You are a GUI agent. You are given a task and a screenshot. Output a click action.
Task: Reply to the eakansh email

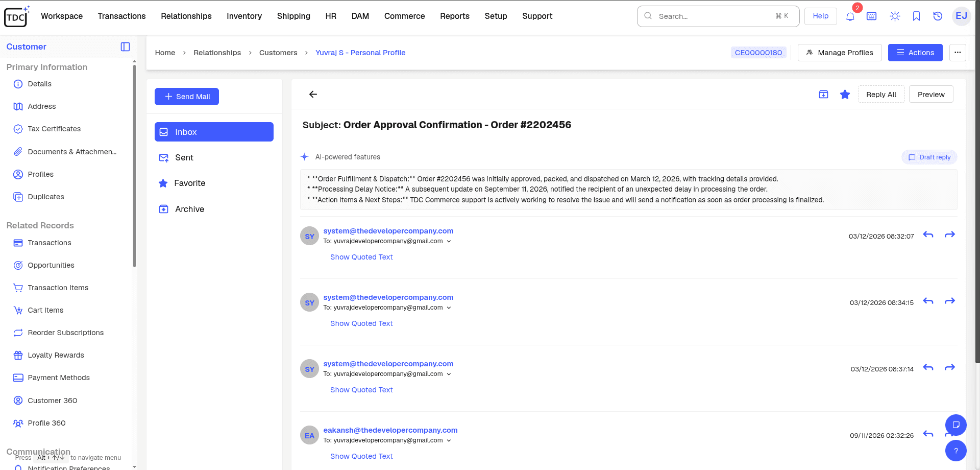(928, 434)
